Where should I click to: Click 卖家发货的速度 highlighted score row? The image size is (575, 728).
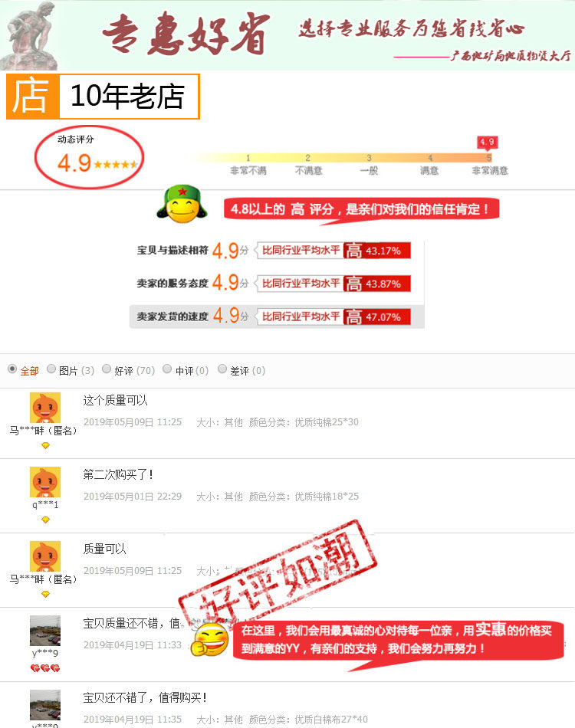tap(277, 316)
